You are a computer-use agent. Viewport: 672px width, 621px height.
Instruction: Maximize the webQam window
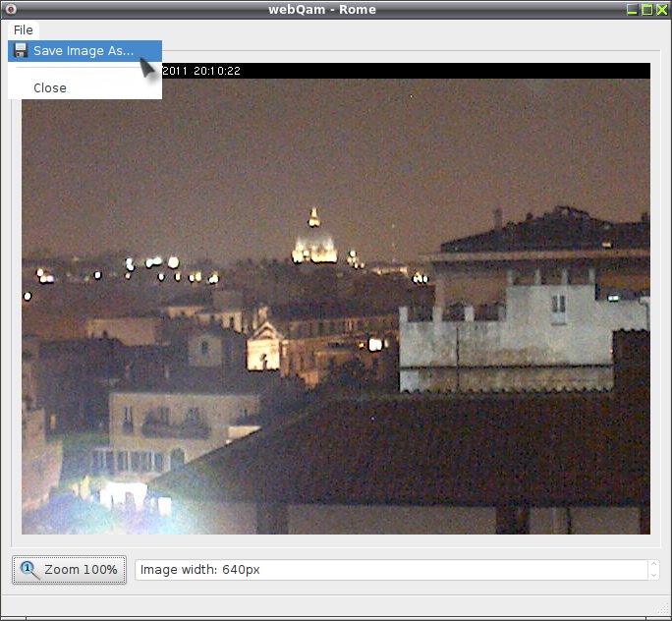[647, 10]
